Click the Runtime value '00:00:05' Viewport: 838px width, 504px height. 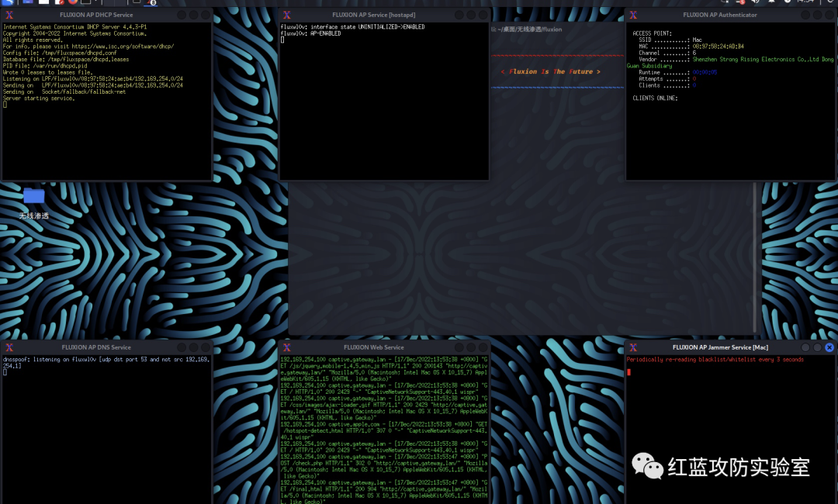point(705,72)
